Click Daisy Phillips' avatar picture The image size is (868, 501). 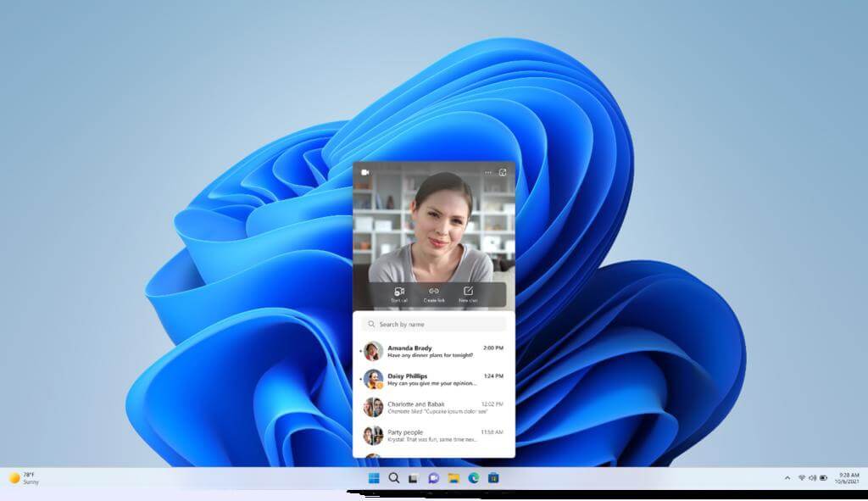click(373, 379)
